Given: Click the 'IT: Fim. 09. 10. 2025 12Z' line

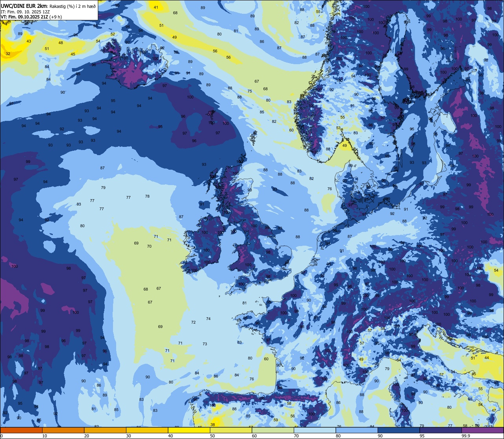Looking at the screenshot, I should [25, 12].
